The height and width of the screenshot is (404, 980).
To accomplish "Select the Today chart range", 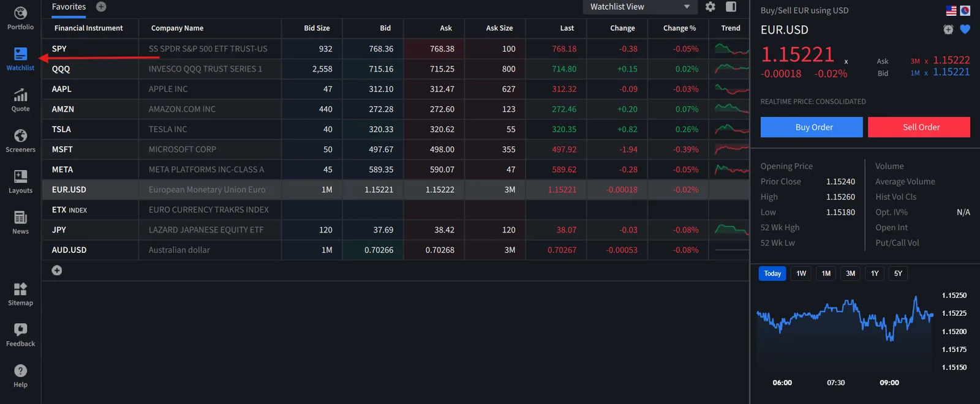I will pyautogui.click(x=772, y=274).
